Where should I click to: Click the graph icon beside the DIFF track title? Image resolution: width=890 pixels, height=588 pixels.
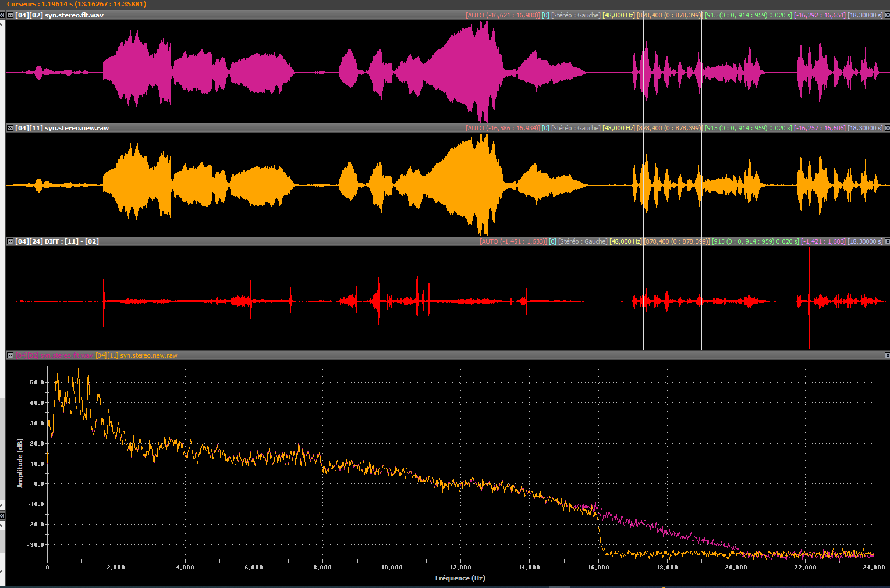coord(10,241)
